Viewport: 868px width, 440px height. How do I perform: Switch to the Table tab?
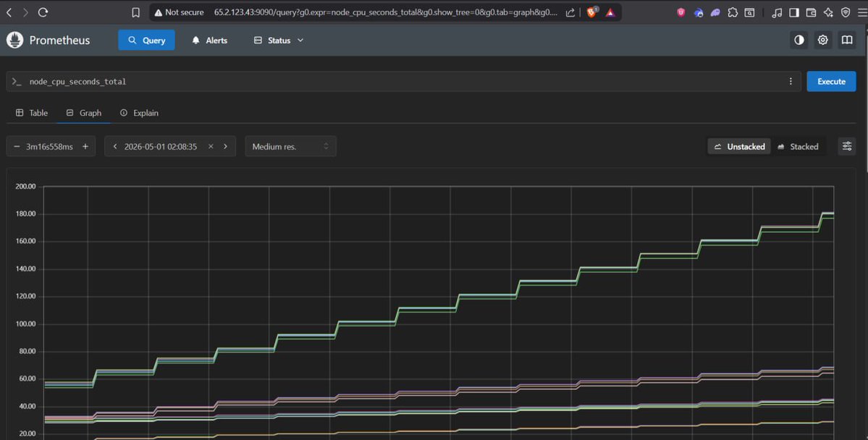(x=32, y=113)
